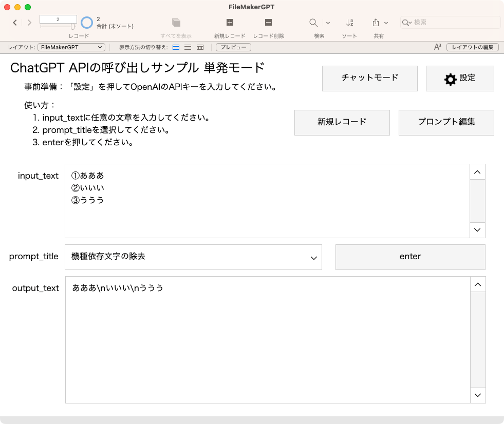504x424 pixels.
Task: Open 設定 with gear icon
Action: (x=460, y=79)
